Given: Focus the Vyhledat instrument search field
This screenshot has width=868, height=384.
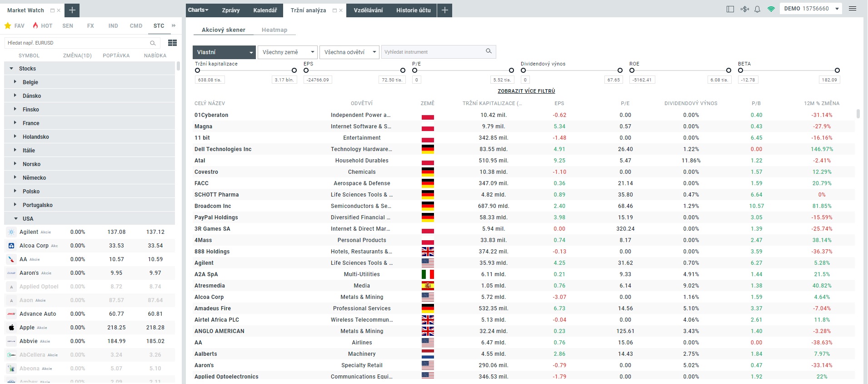Looking at the screenshot, I should 434,52.
